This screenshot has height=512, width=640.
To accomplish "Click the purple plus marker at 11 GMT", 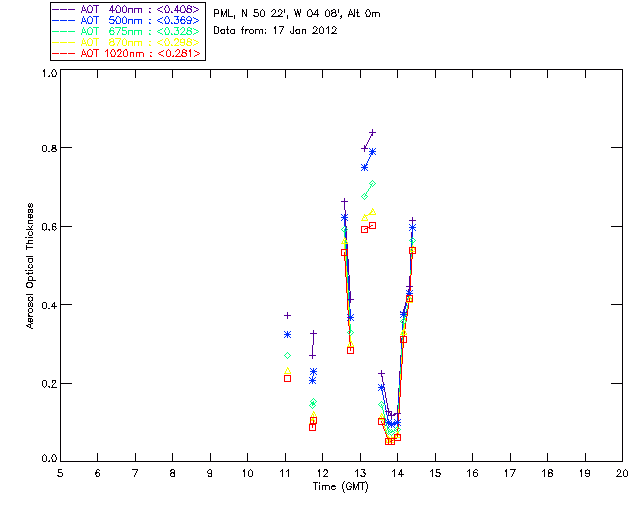I will (287, 316).
